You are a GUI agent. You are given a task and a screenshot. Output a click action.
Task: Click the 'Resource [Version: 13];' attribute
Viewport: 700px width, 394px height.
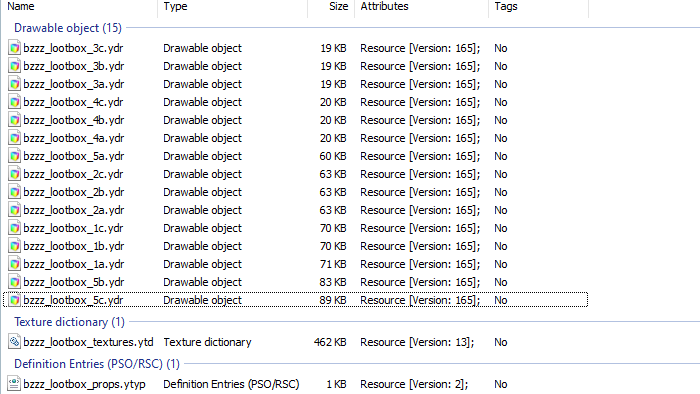(x=417, y=342)
